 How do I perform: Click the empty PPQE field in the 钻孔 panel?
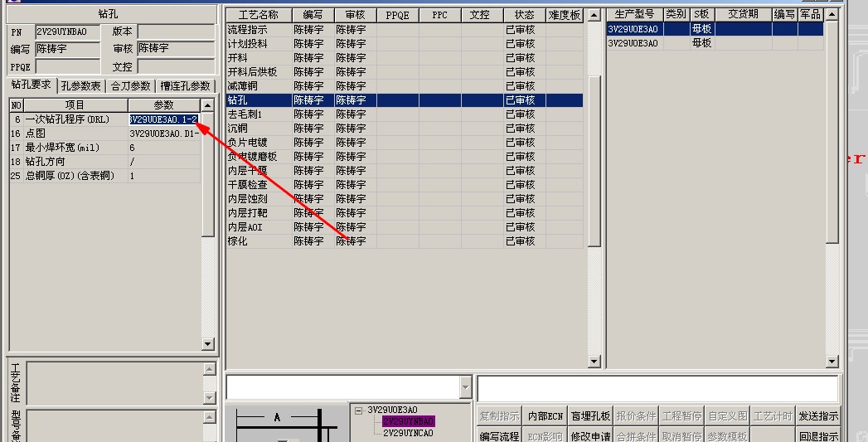(67, 66)
